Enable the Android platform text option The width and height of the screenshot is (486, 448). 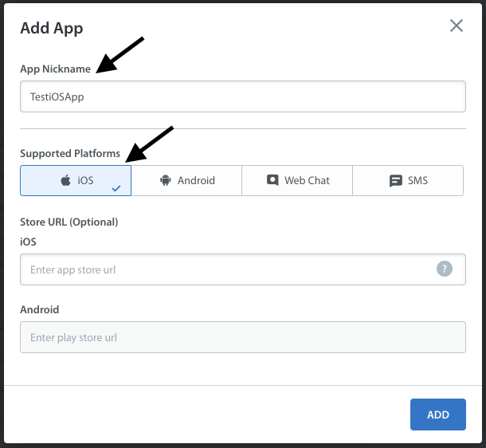(x=196, y=180)
